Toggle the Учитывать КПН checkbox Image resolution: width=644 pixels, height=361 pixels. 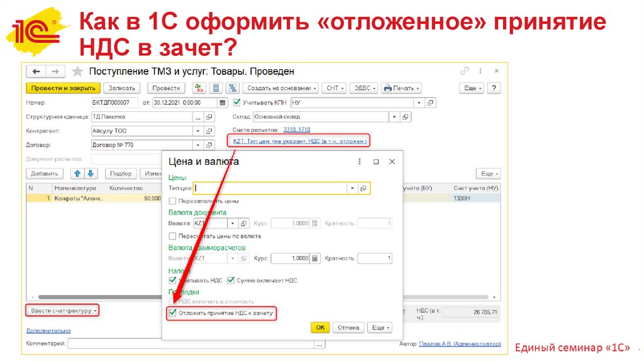point(236,103)
